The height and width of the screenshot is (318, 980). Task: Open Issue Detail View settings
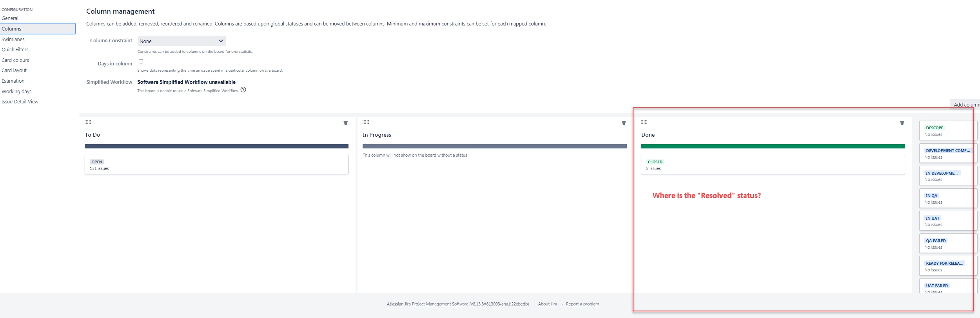(20, 102)
